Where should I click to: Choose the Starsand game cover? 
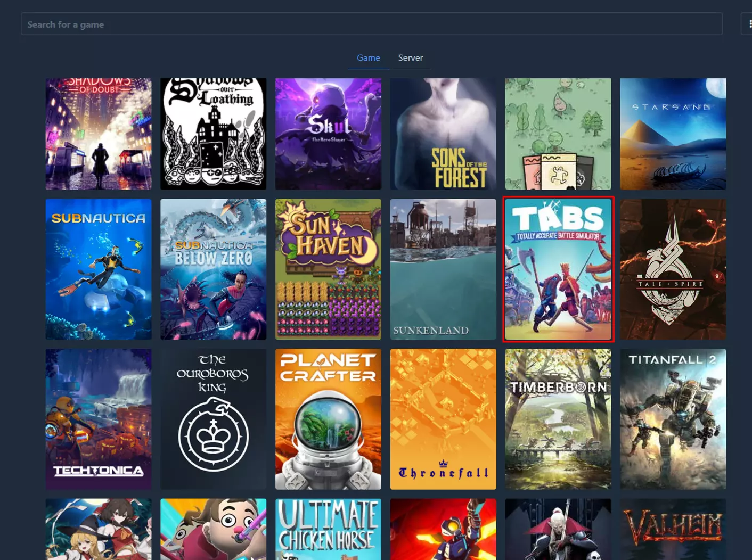coord(673,134)
